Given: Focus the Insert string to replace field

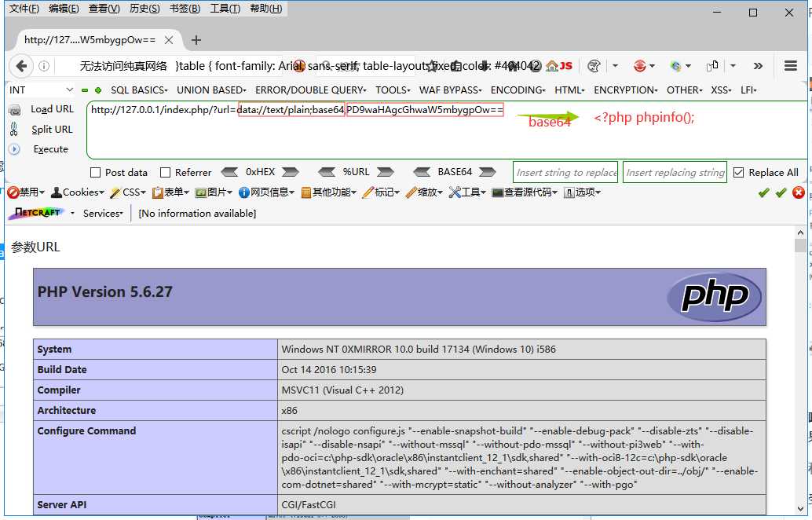Looking at the screenshot, I should click(x=565, y=173).
